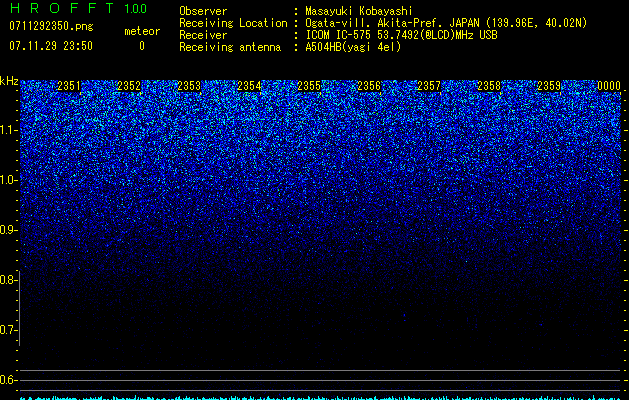Viewport: 629px width, 400px height.
Task: Click the Ogata-vill. Akita-Pref. JAPAN location text
Action: coord(446,23)
